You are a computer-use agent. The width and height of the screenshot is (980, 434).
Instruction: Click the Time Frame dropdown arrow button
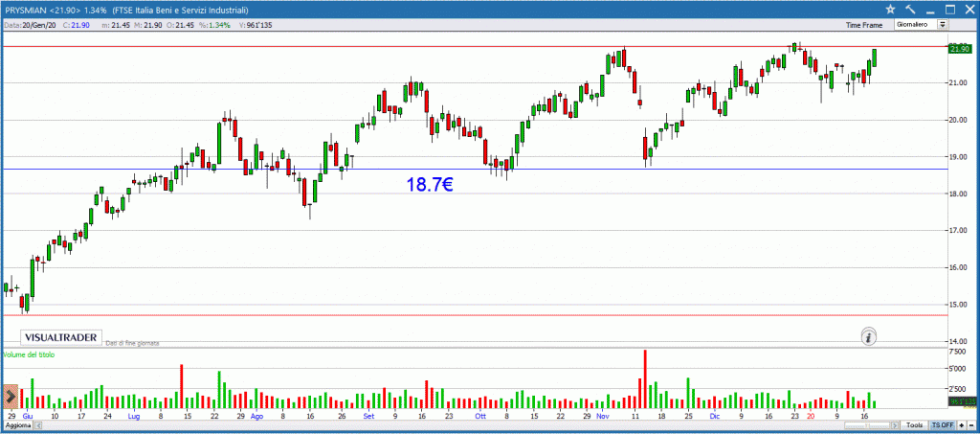click(943, 24)
